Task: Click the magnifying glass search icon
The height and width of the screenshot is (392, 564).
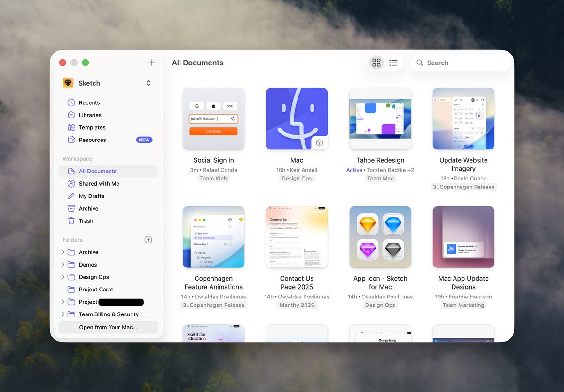Action: [x=420, y=63]
